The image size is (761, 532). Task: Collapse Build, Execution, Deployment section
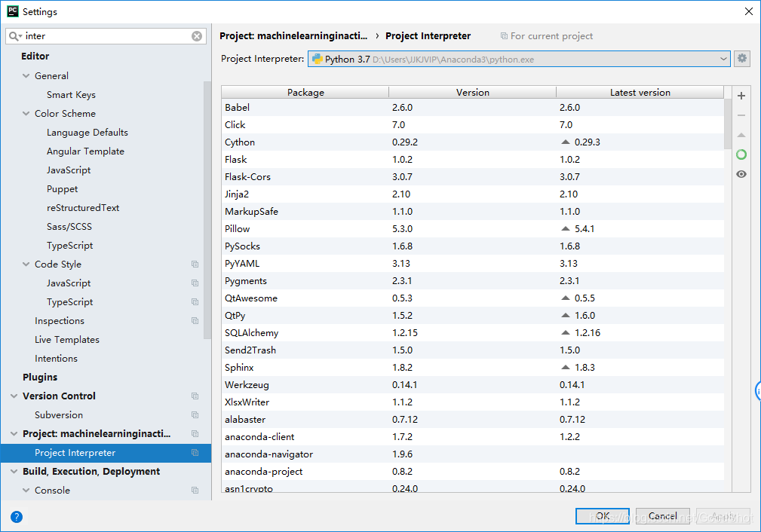point(14,472)
